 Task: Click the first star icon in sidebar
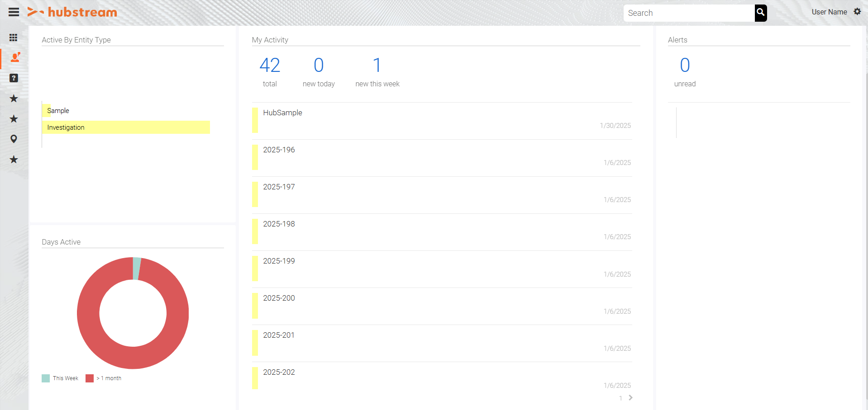[14, 98]
